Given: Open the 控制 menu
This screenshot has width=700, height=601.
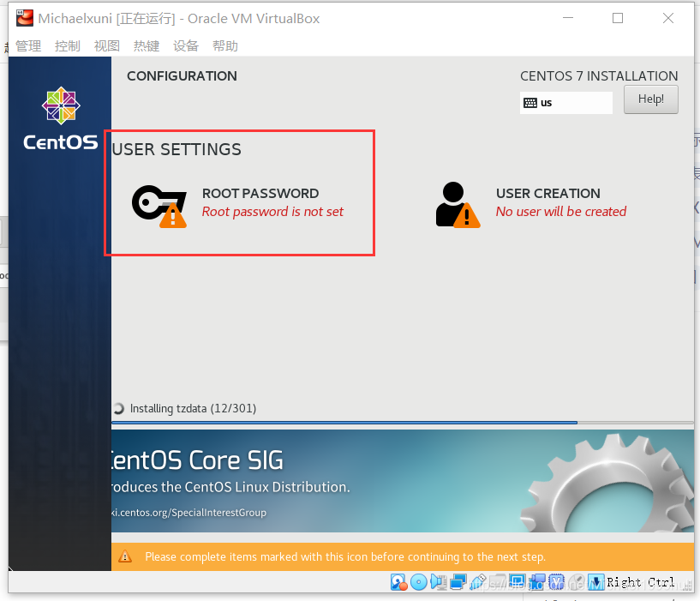Looking at the screenshot, I should point(68,46).
